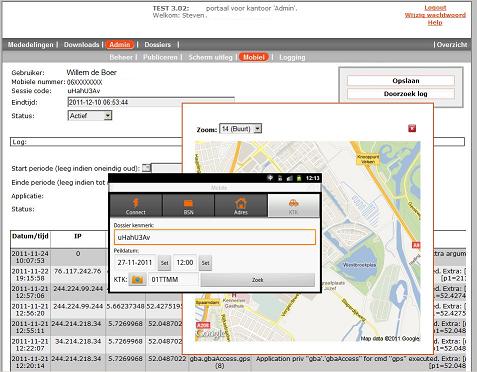Image resolution: width=477 pixels, height=372 pixels.
Task: Click date cell 2011-11-21 12:57:06
Action: coord(30,292)
